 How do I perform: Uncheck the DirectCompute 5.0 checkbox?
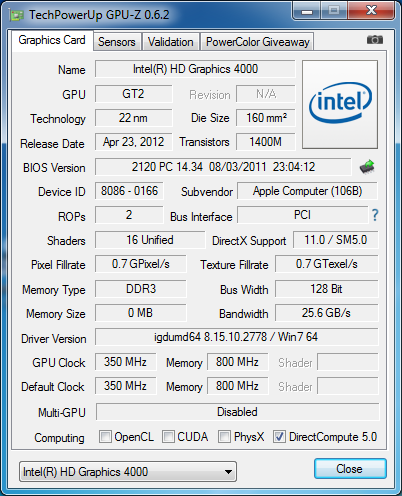[x=279, y=436]
